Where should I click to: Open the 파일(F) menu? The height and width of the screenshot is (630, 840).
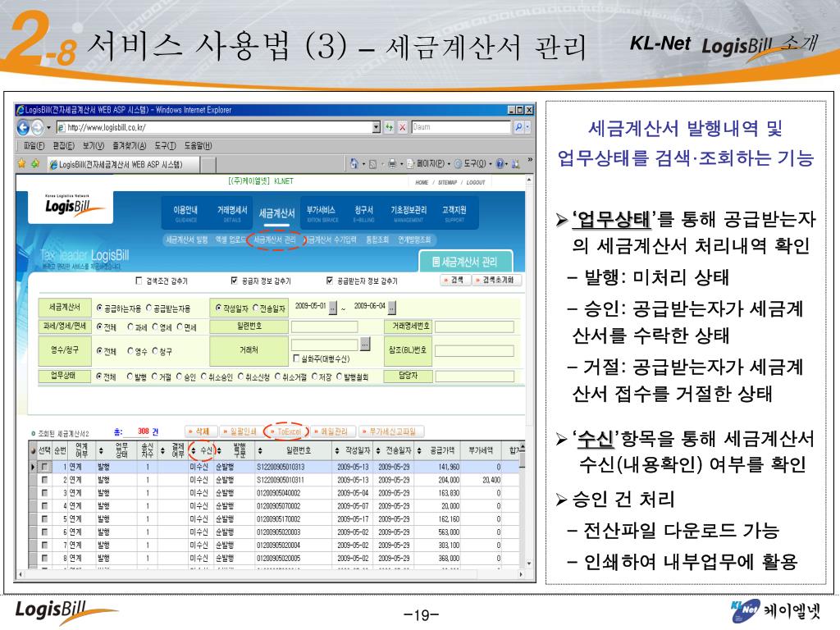coord(34,146)
